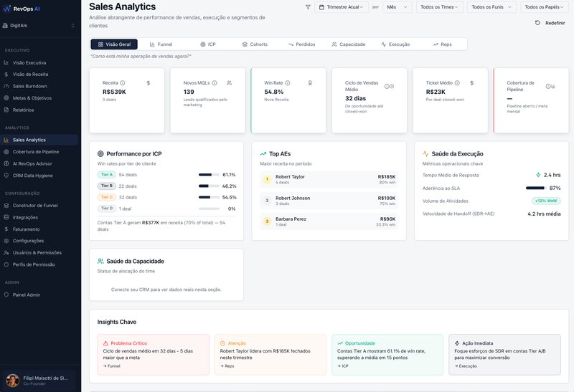
Task: Open CRM Data Hygiene in the sidebar
Action: point(39,176)
